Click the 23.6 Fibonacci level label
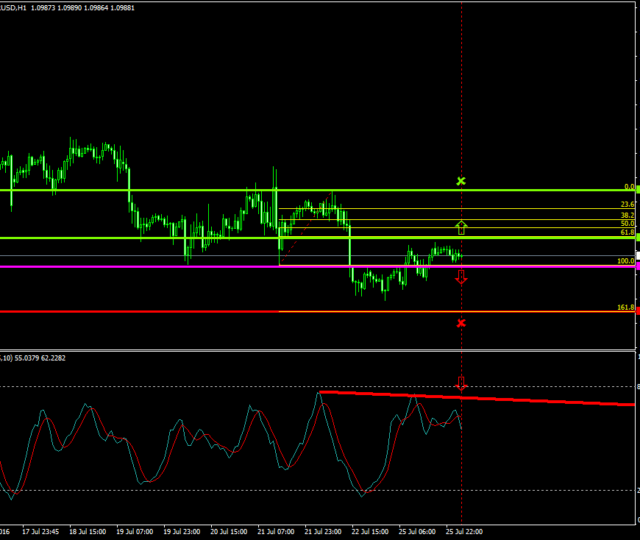 (627, 204)
